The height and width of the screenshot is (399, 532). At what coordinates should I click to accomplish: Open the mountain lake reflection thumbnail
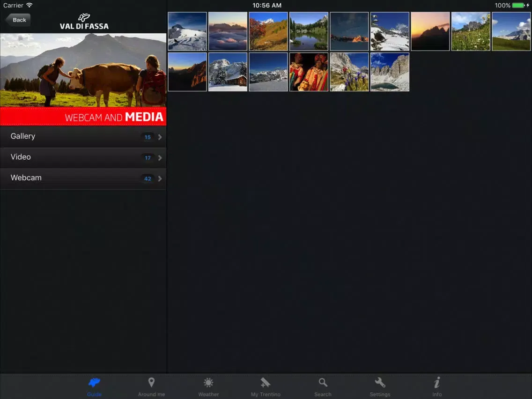click(309, 31)
